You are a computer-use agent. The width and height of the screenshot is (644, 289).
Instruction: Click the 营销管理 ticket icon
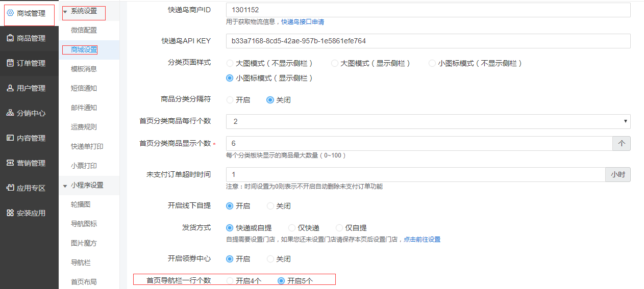(10, 163)
